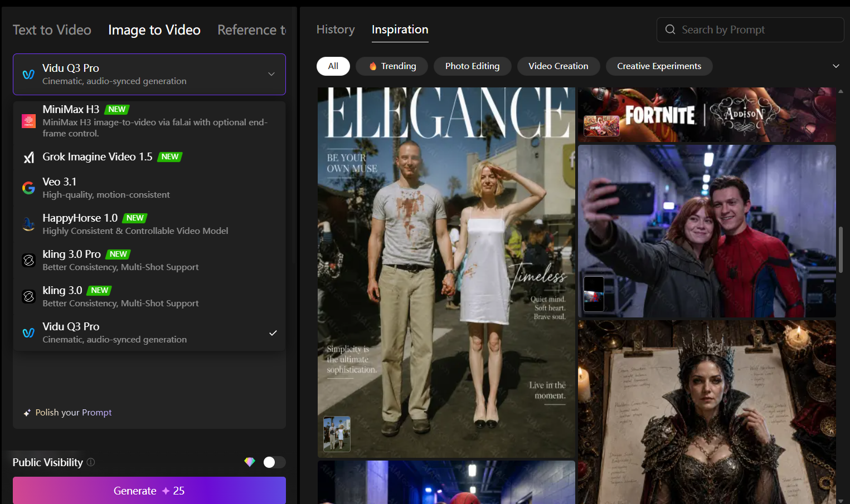The image size is (850, 504).
Task: Select the kling 3.0 model option
Action: pyautogui.click(x=149, y=296)
